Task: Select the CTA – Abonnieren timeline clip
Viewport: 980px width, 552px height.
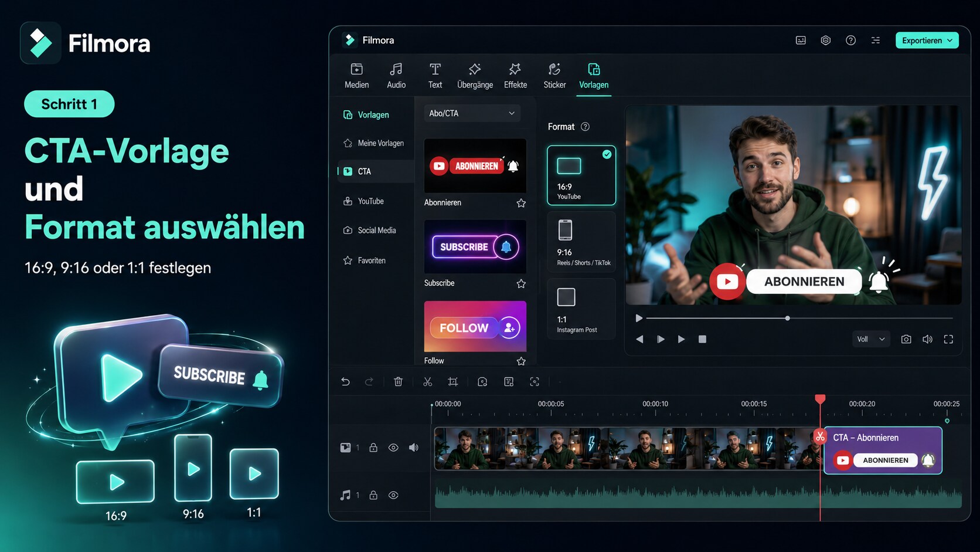Action: (x=883, y=450)
